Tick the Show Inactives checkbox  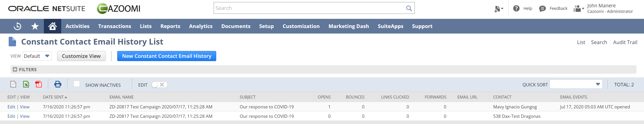[x=77, y=84]
